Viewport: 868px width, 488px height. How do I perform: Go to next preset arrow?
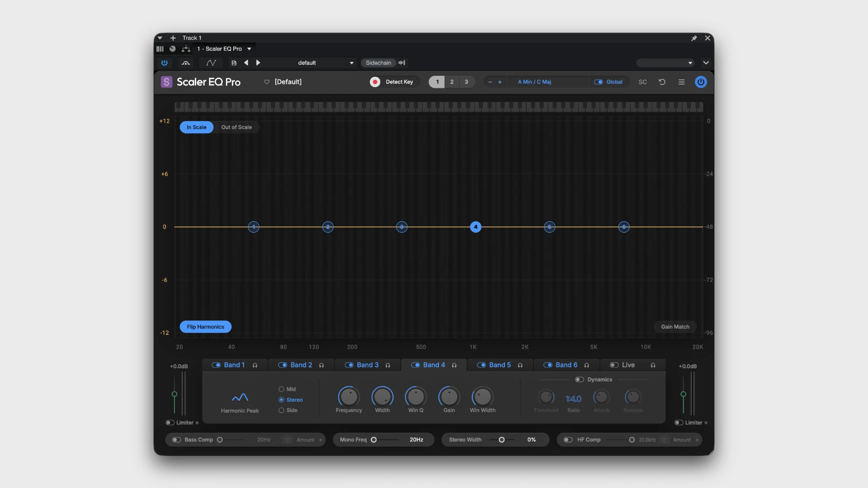[258, 63]
